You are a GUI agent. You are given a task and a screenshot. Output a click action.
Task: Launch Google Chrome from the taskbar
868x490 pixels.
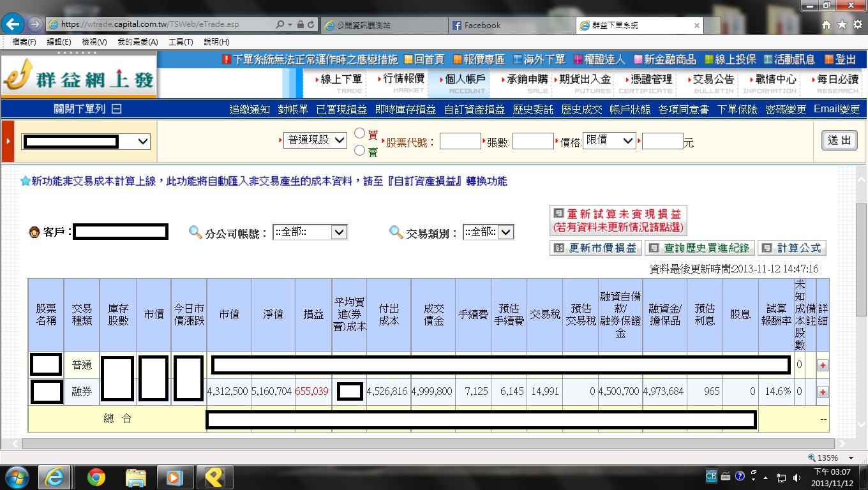point(96,477)
